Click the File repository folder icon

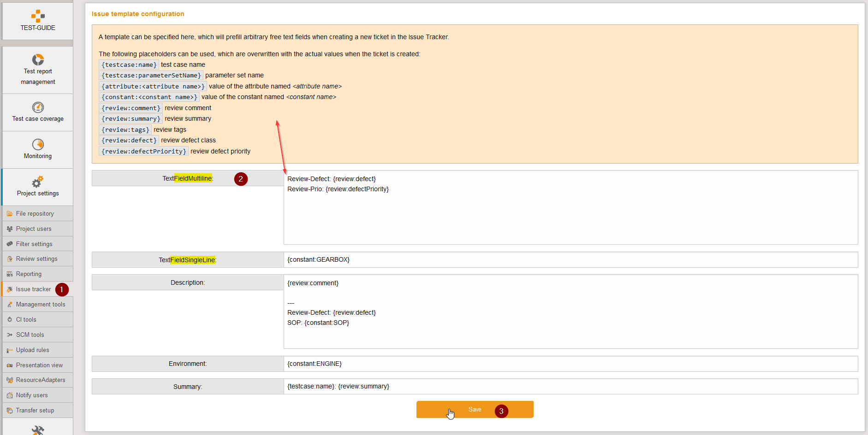click(x=10, y=214)
